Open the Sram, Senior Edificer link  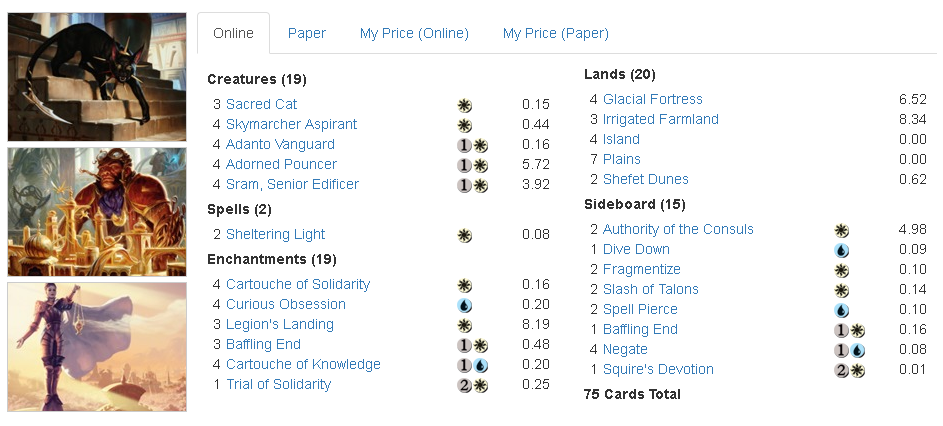(292, 184)
